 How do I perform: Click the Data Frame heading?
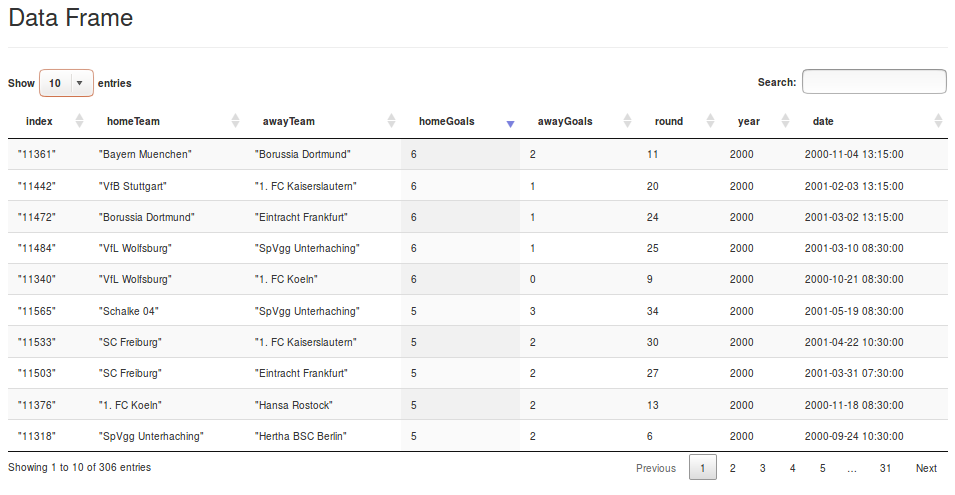(x=71, y=18)
